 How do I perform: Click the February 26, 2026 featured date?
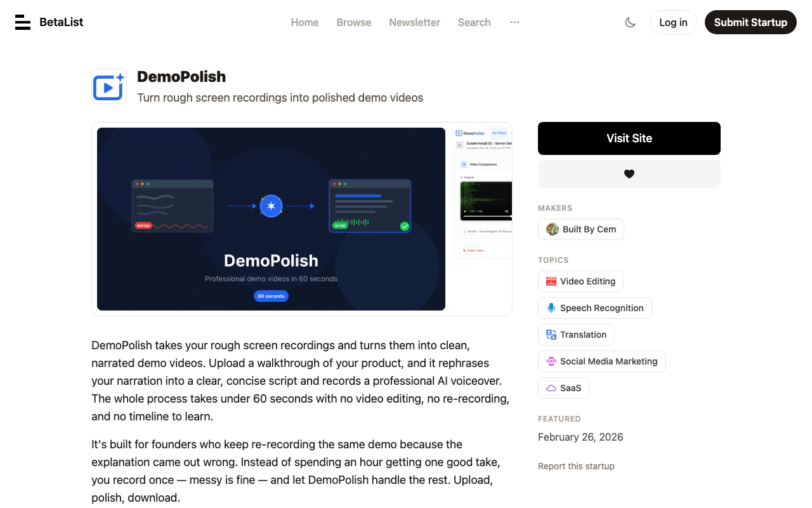(x=580, y=437)
